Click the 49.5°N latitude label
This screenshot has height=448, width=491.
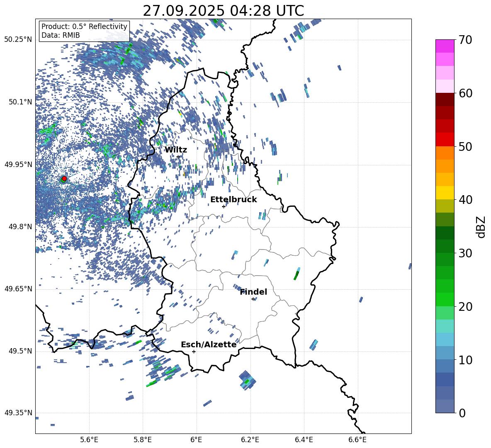coord(20,351)
